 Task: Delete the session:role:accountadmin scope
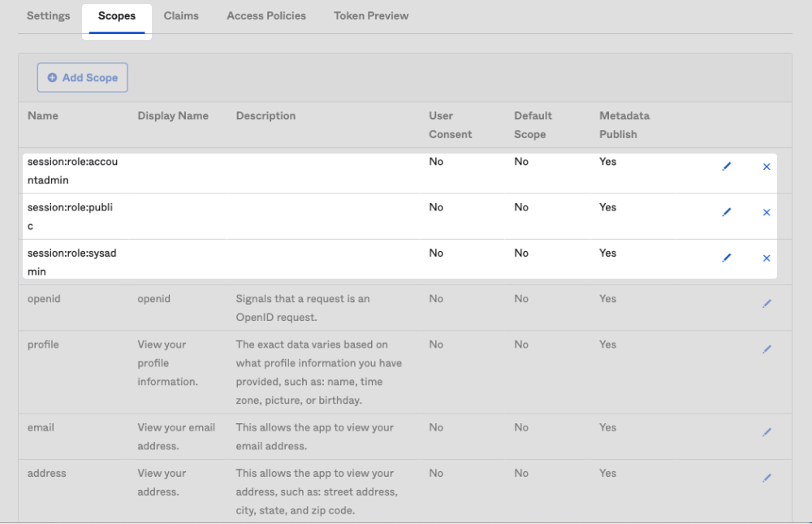coord(766,167)
